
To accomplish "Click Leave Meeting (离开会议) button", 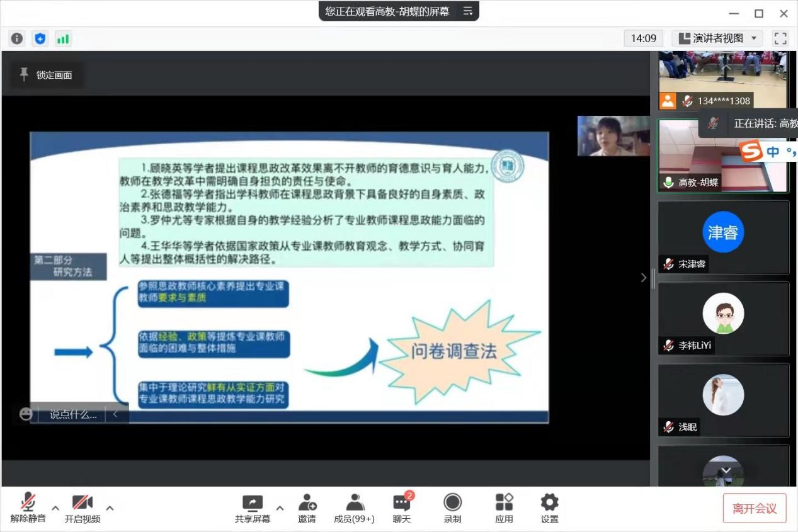I will click(754, 509).
